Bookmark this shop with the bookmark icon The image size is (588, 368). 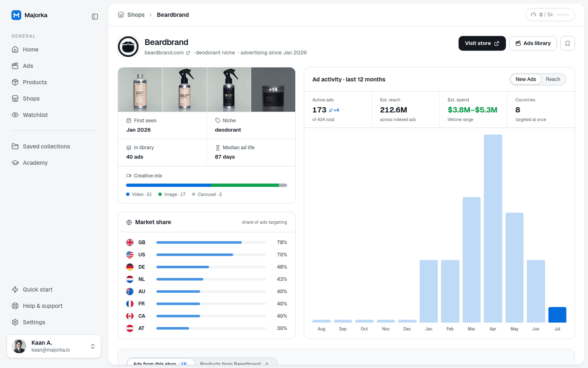point(567,43)
